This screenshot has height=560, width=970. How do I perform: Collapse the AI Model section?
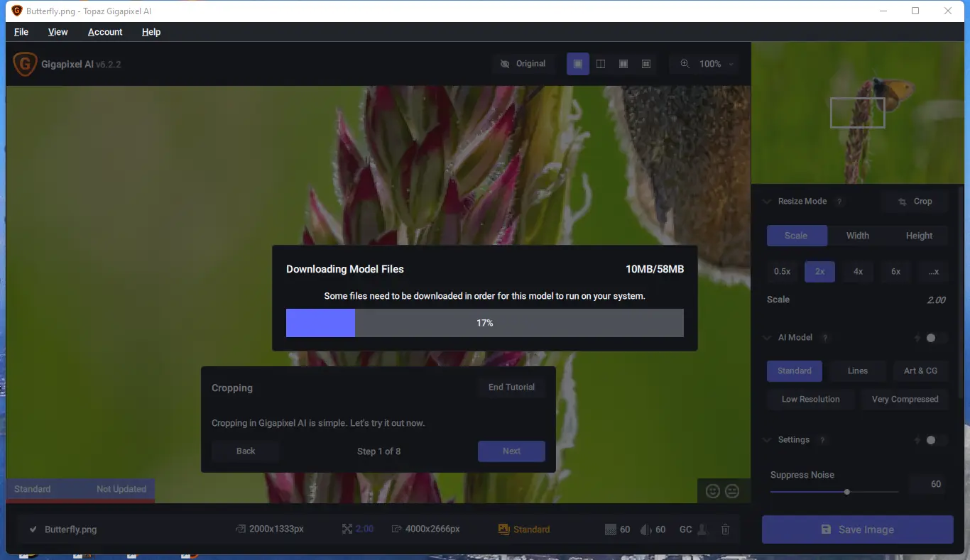767,338
